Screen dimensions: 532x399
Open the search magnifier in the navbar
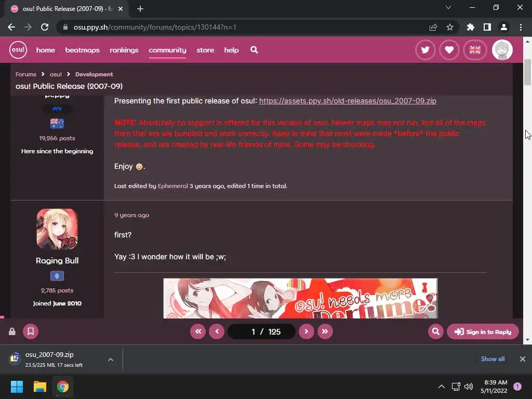(254, 50)
